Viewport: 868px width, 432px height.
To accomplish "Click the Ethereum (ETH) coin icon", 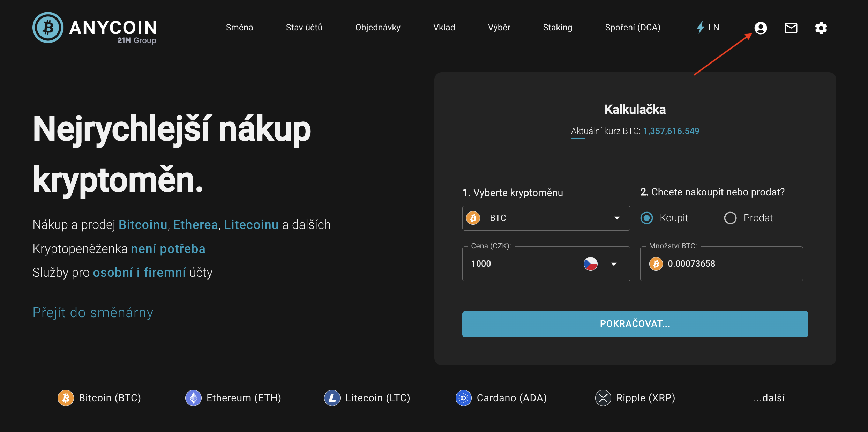I will [x=193, y=398].
